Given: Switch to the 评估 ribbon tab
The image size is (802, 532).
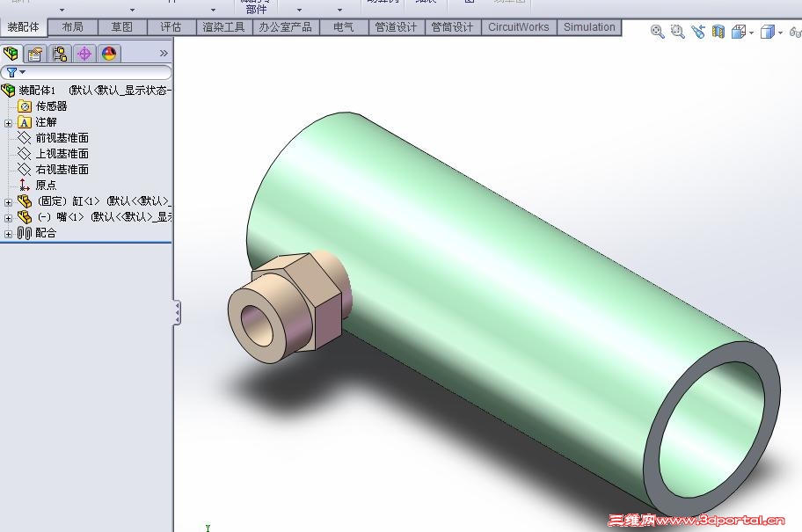Looking at the screenshot, I should click(x=171, y=27).
